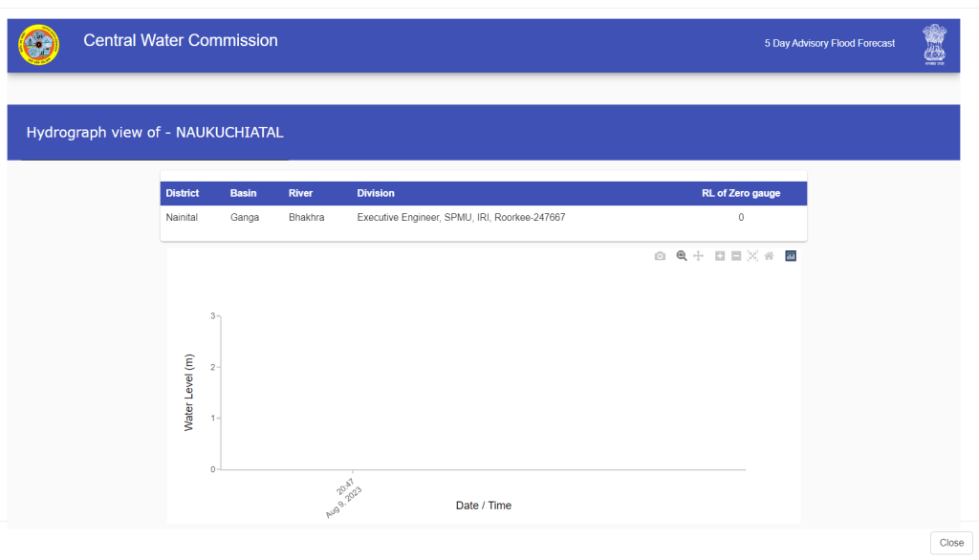Viewport: 979px width, 560px height.
Task: Activate the Pan tool in chart toolbar
Action: point(699,256)
